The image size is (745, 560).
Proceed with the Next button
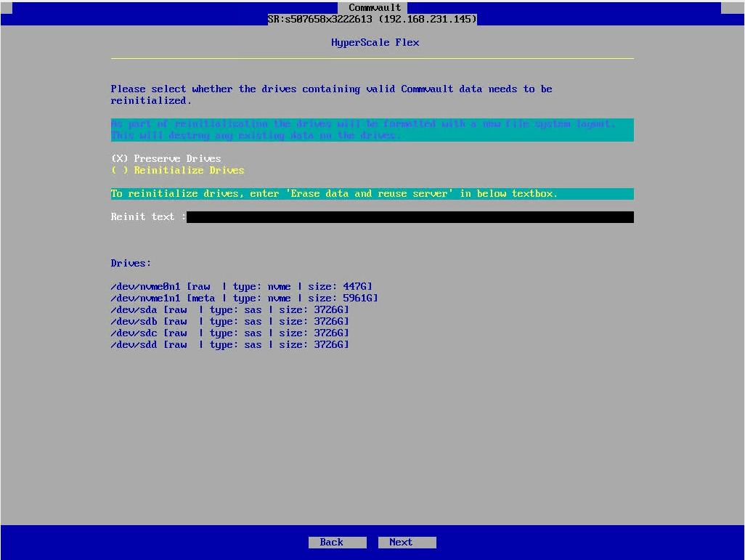click(407, 542)
